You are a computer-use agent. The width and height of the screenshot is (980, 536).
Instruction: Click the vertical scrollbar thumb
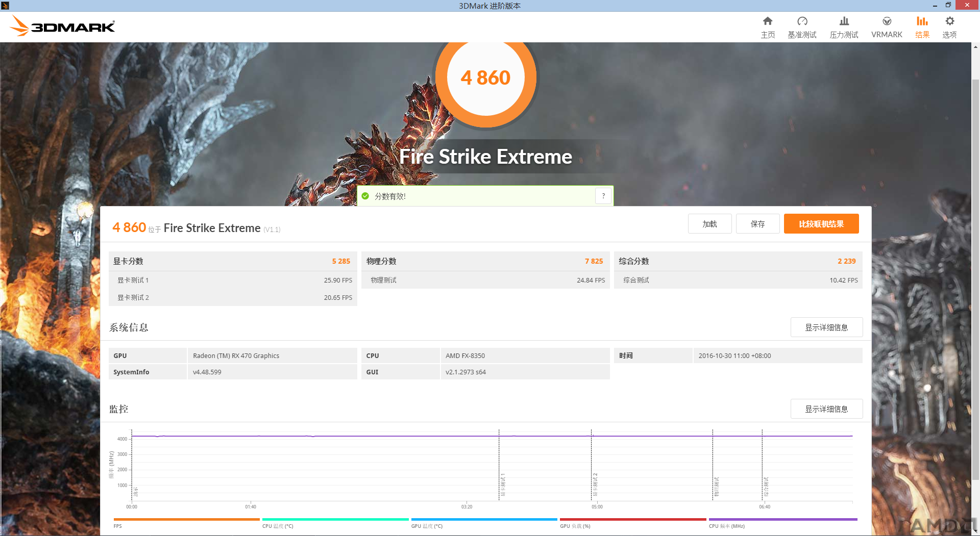pos(975,279)
